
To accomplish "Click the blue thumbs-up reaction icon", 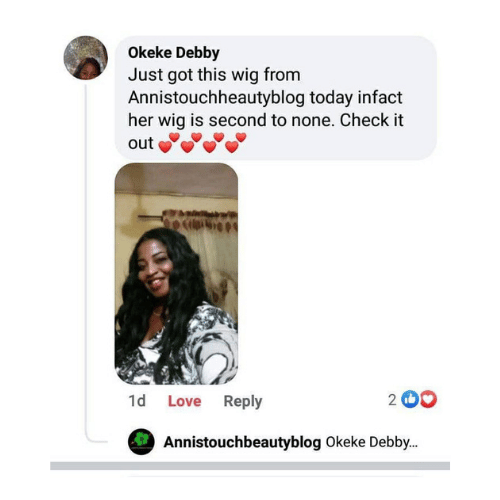I will [409, 399].
